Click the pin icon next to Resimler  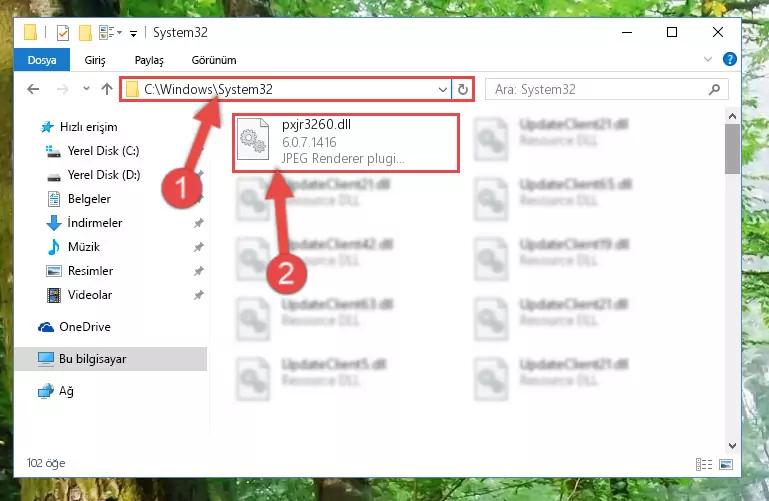198,271
